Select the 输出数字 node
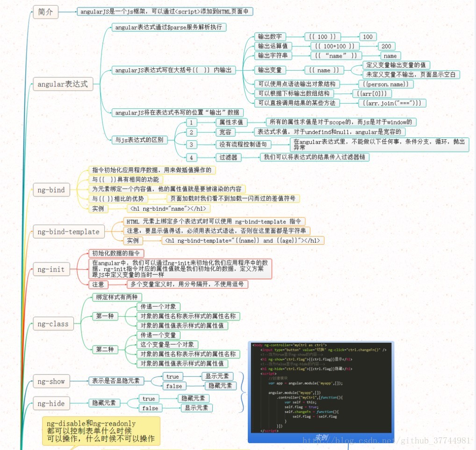Screen dimensions: 476x450 point(270,37)
